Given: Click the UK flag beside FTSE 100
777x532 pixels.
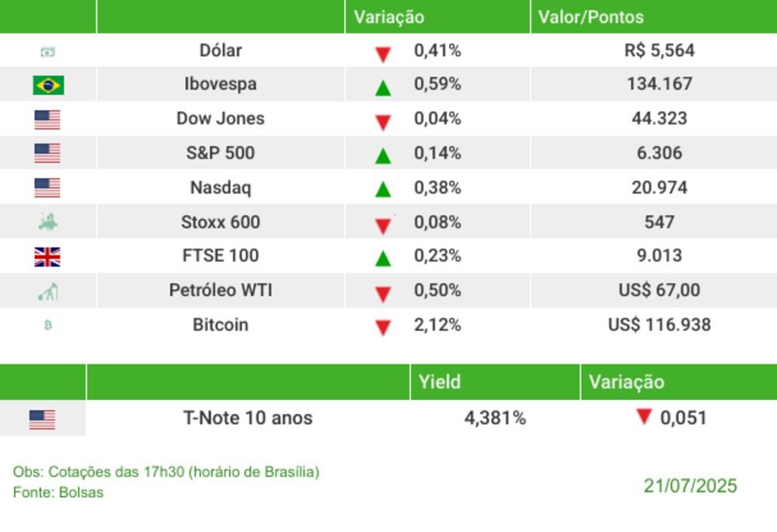Looking at the screenshot, I should tap(47, 257).
